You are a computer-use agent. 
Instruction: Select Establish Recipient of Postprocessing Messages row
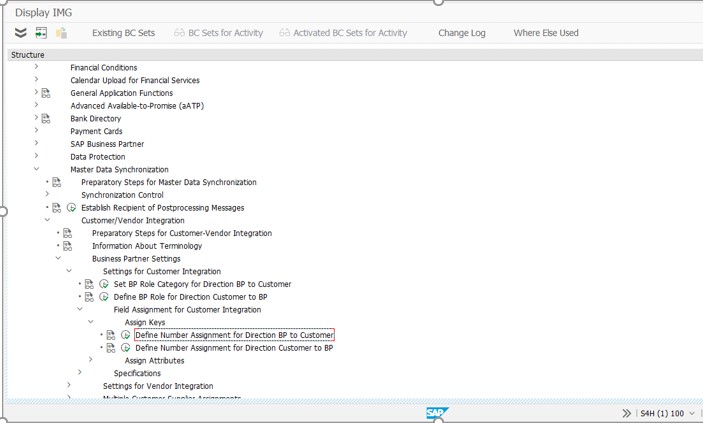click(163, 208)
